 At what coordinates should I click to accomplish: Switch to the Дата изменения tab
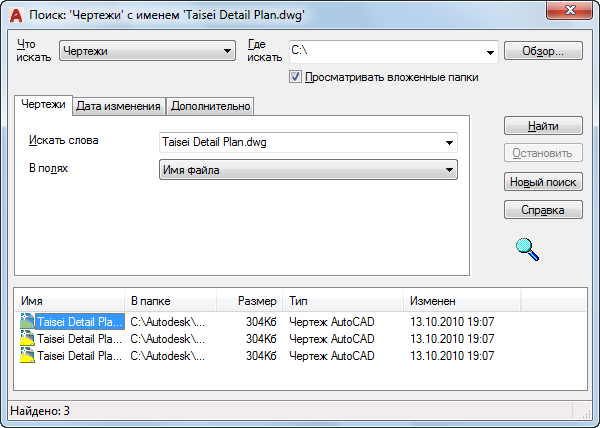[x=118, y=106]
